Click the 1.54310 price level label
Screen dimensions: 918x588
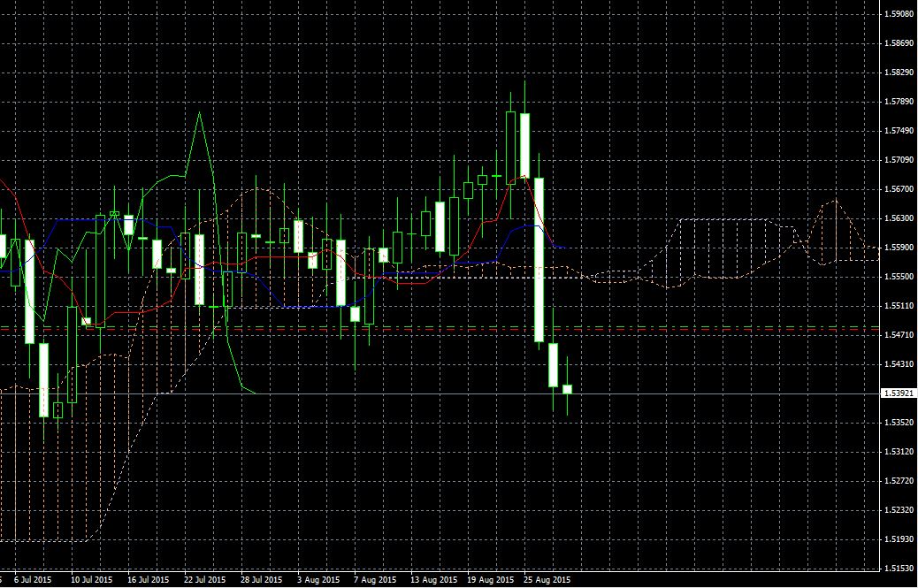899,364
